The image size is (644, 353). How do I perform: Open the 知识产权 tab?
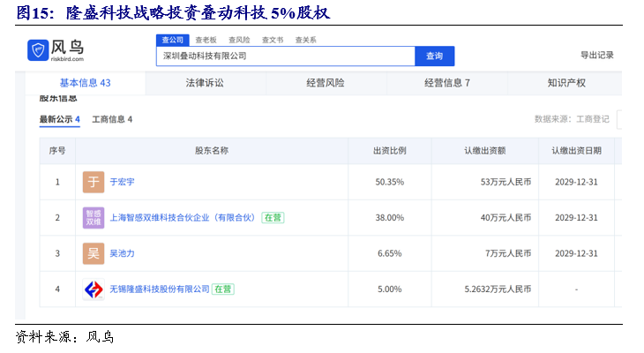(x=566, y=83)
